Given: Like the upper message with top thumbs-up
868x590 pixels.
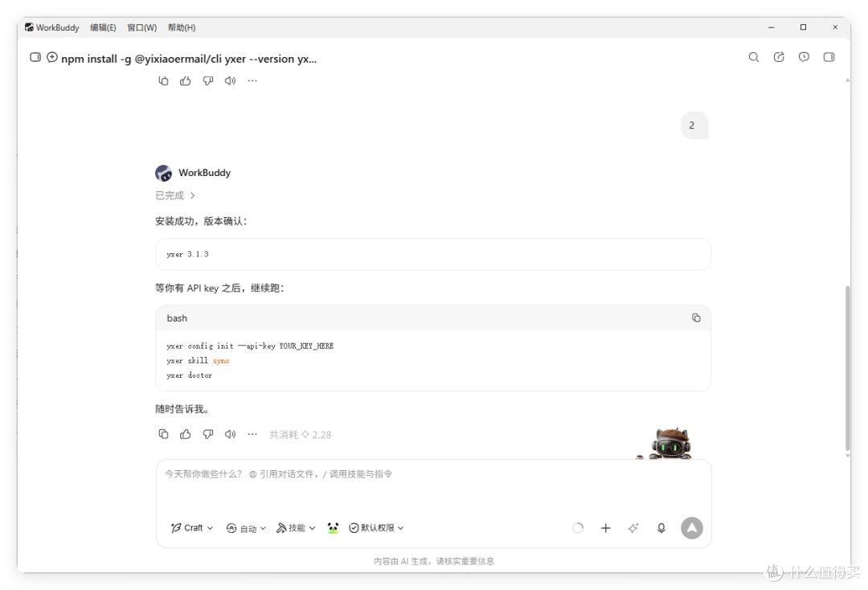Looking at the screenshot, I should [x=186, y=81].
